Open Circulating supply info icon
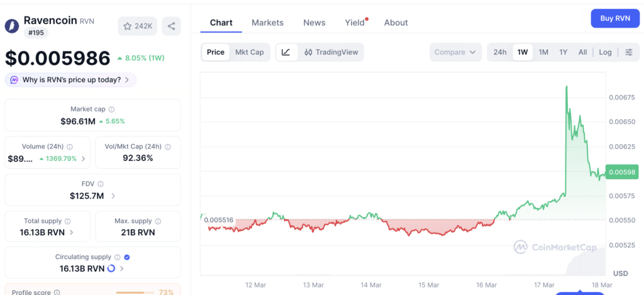The height and width of the screenshot is (295, 644). 118,257
